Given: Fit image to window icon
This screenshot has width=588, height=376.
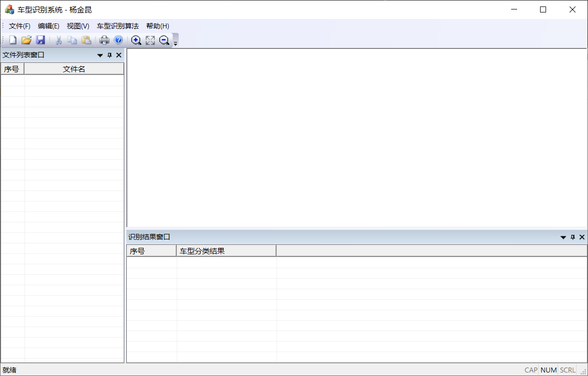Looking at the screenshot, I should click(150, 40).
